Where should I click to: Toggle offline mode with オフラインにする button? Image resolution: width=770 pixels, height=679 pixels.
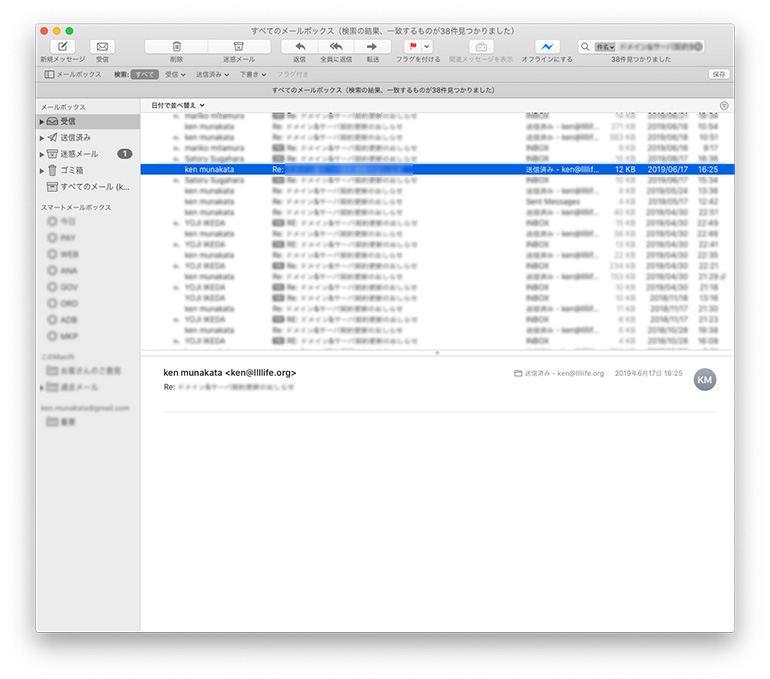tap(547, 47)
